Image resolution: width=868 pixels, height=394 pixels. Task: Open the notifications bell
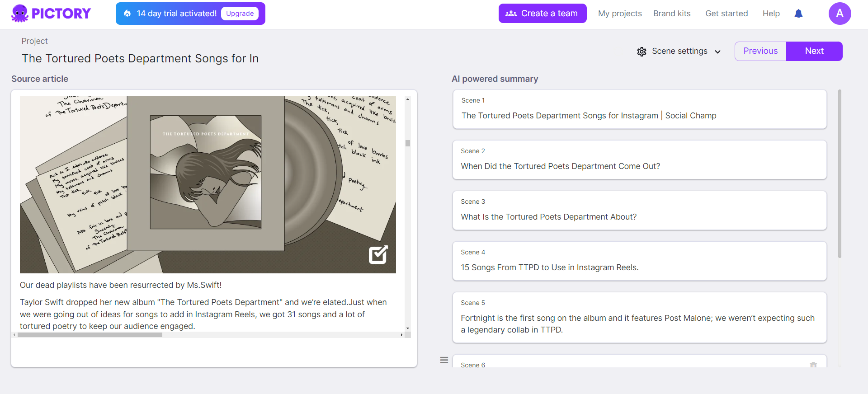798,14
